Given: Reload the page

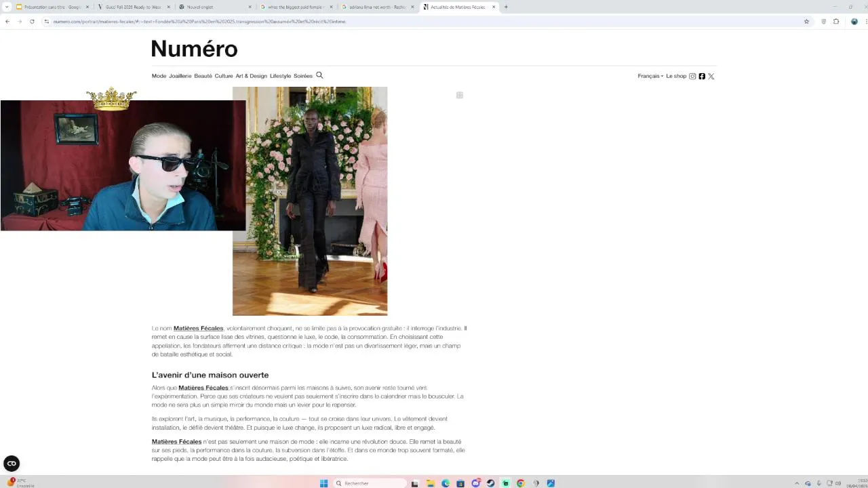Looking at the screenshot, I should point(31,21).
